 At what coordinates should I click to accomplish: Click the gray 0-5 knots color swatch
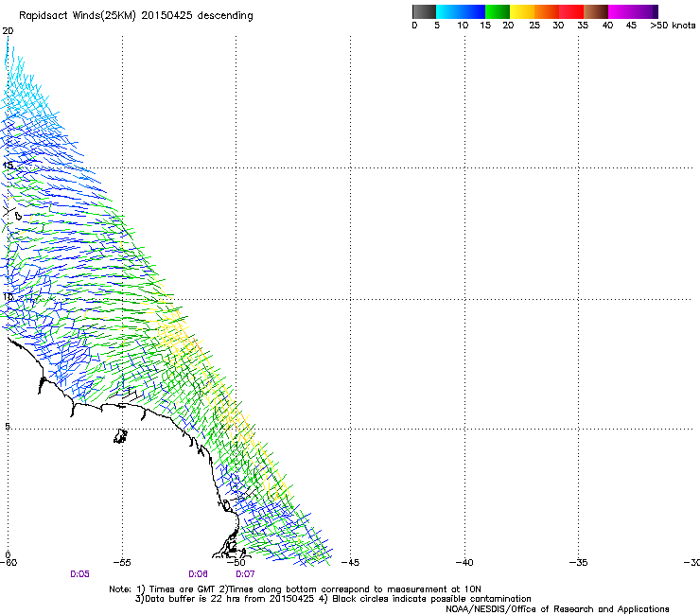pyautogui.click(x=424, y=11)
